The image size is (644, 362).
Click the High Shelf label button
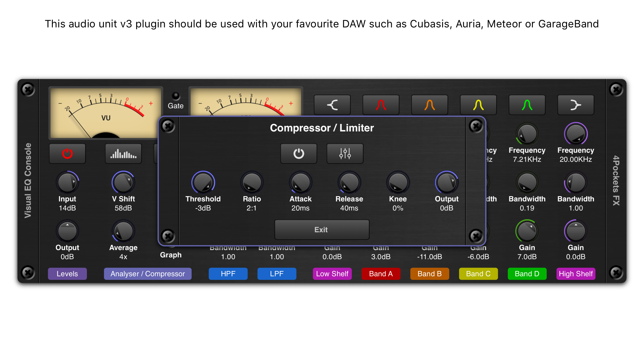click(x=576, y=274)
